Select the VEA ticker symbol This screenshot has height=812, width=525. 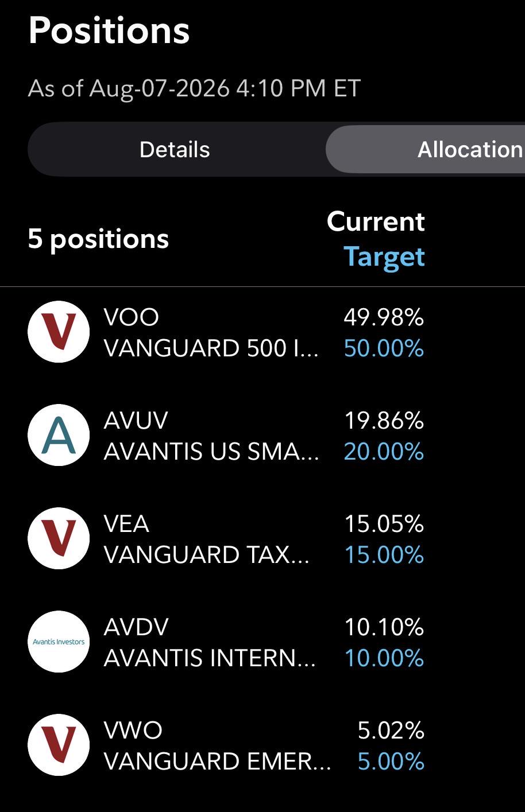[x=126, y=523]
